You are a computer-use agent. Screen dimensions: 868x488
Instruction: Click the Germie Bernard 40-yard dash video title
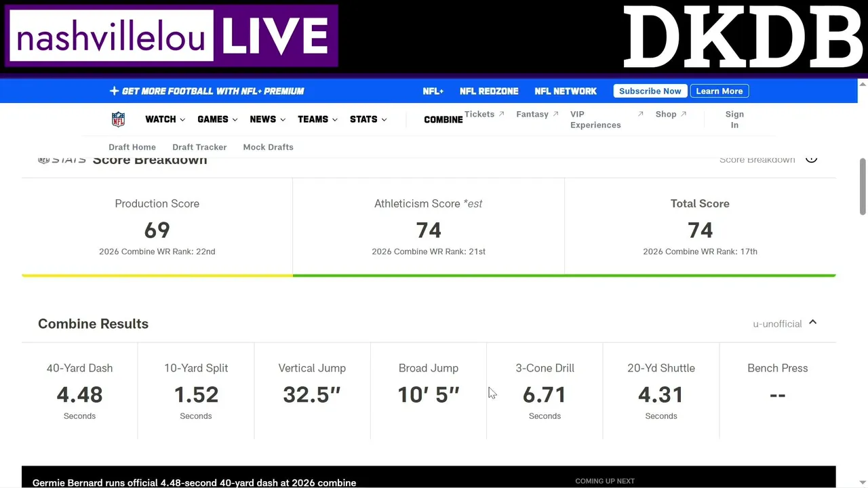click(x=194, y=483)
